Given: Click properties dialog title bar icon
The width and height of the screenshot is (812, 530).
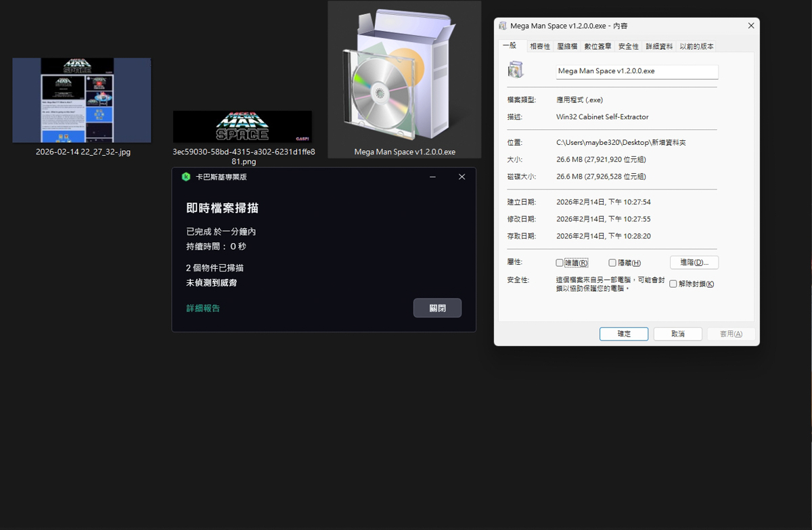Looking at the screenshot, I should [x=503, y=26].
